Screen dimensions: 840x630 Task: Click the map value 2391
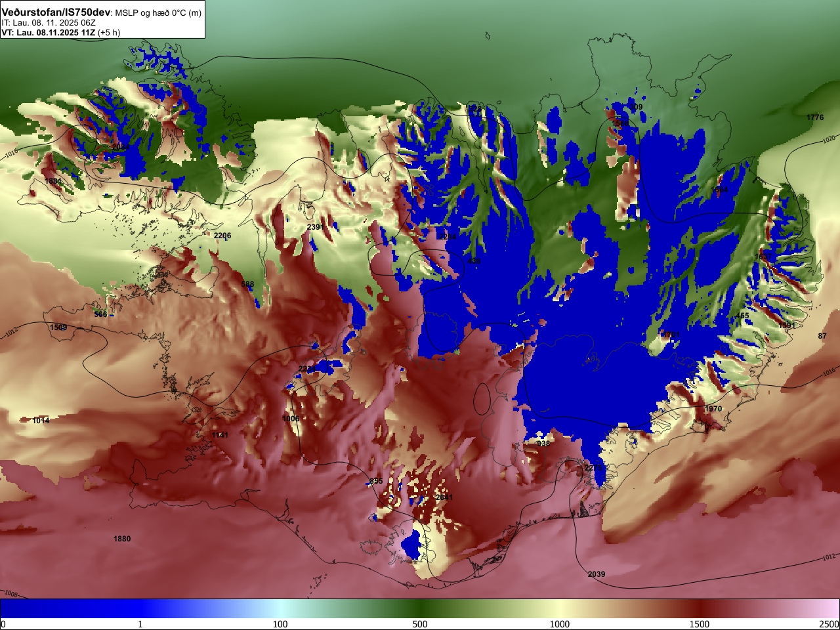316,227
